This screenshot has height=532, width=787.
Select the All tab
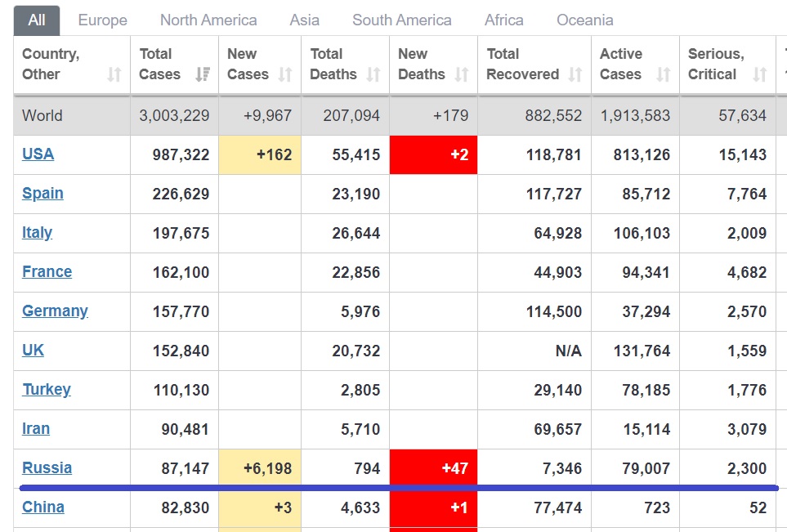(x=37, y=20)
